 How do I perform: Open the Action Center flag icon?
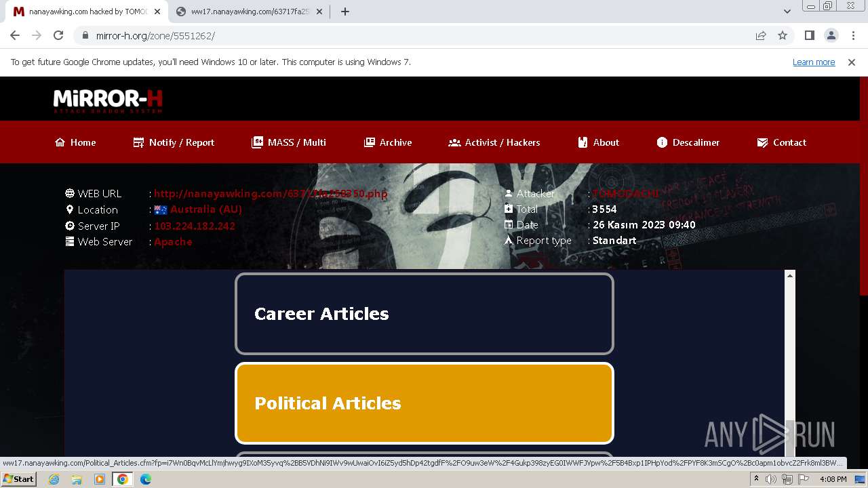pyautogui.click(x=804, y=479)
